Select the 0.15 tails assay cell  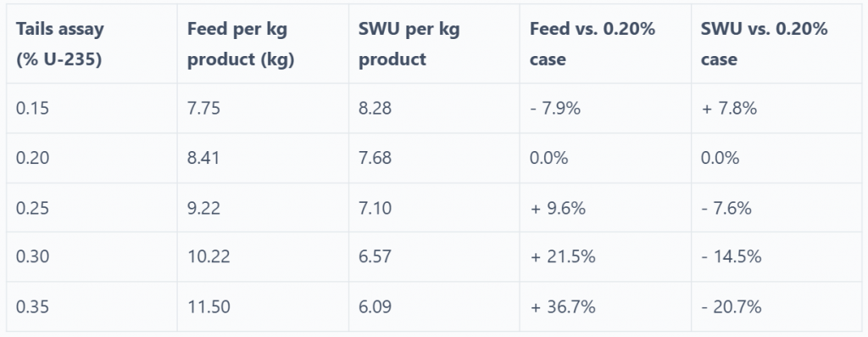(92, 108)
